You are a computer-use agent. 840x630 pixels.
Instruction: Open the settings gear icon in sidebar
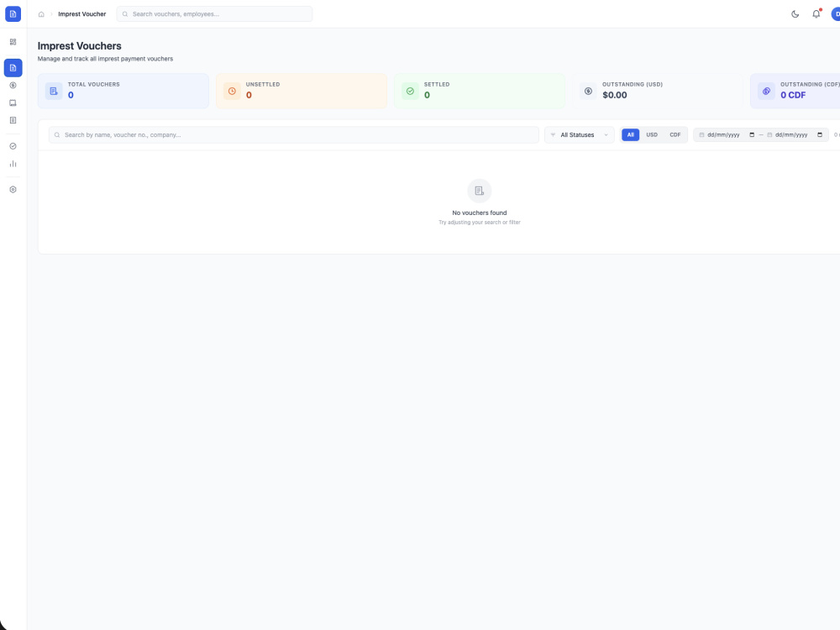coord(13,190)
